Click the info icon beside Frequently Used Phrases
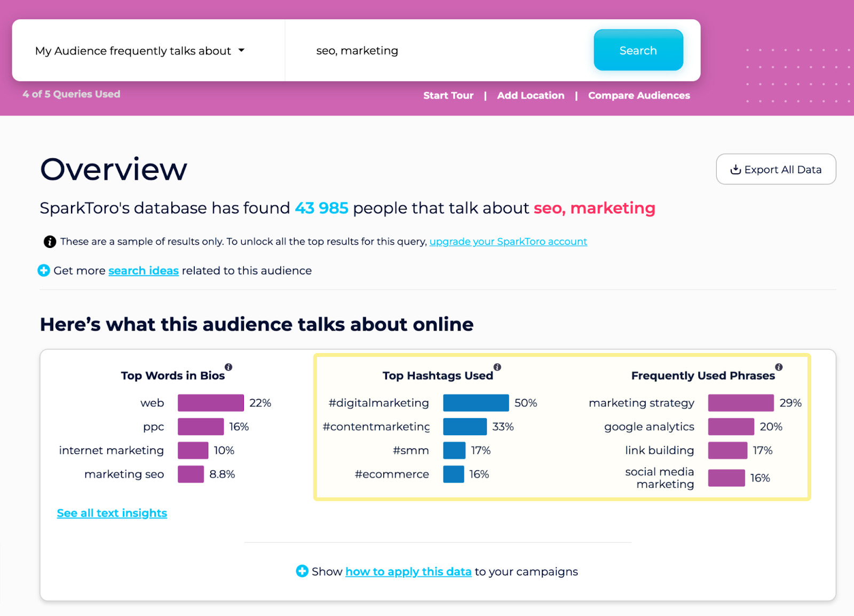854x616 pixels. [779, 367]
